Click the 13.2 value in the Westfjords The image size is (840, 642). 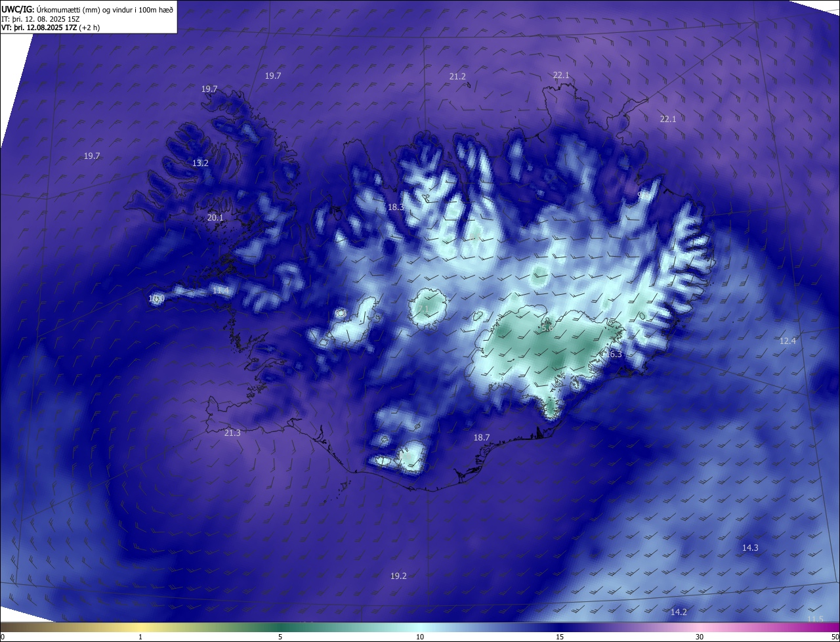[200, 163]
